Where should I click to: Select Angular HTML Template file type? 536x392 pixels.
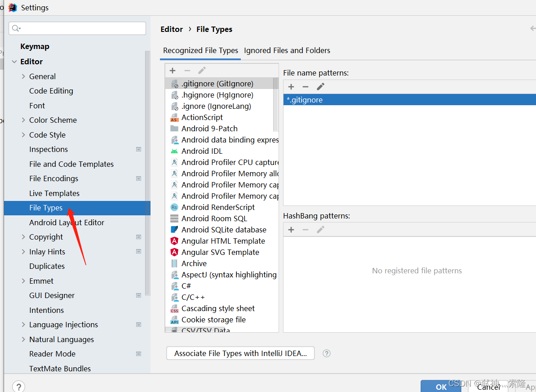(x=223, y=241)
